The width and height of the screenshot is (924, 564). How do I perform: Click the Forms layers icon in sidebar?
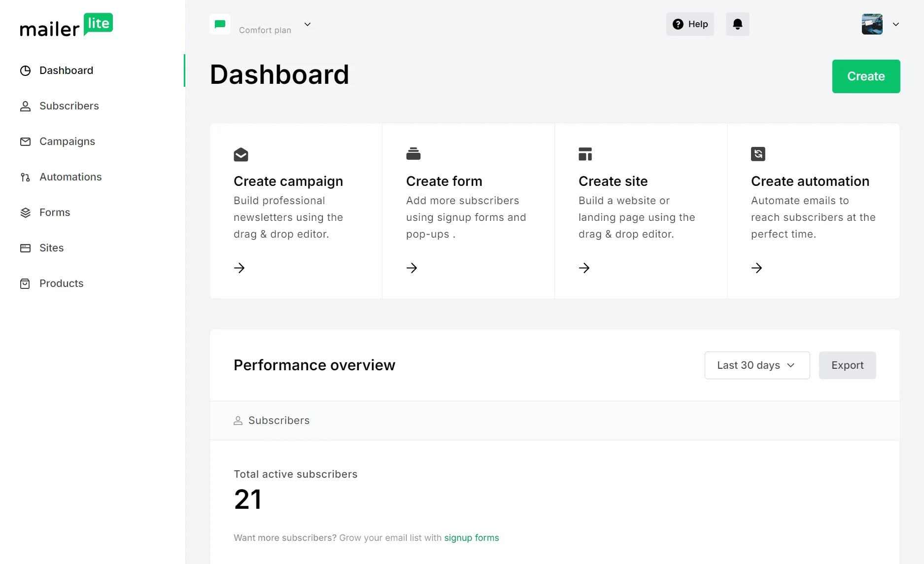pos(25,212)
